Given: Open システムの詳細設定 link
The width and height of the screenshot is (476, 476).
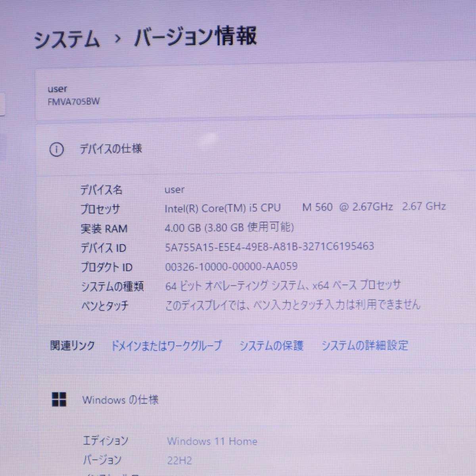Looking at the screenshot, I should pyautogui.click(x=365, y=345).
